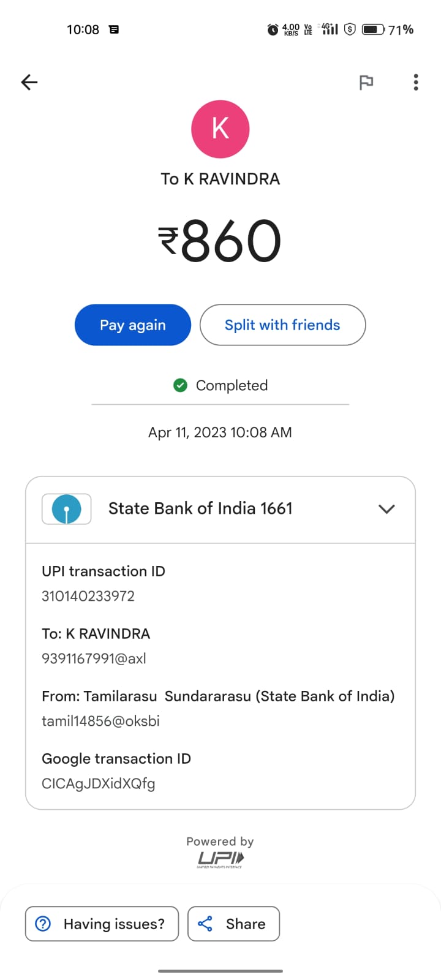Tap the Share button
The image size is (441, 980).
(233, 924)
